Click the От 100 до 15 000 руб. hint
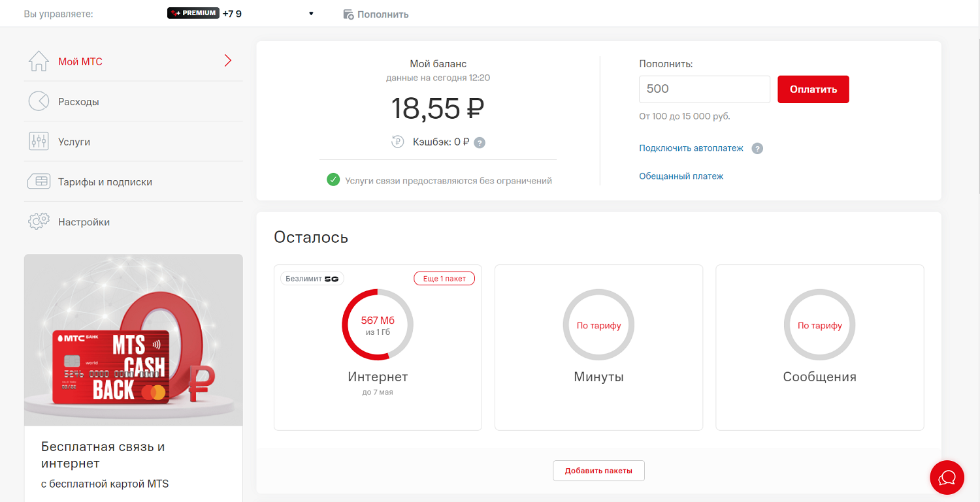 [x=685, y=116]
